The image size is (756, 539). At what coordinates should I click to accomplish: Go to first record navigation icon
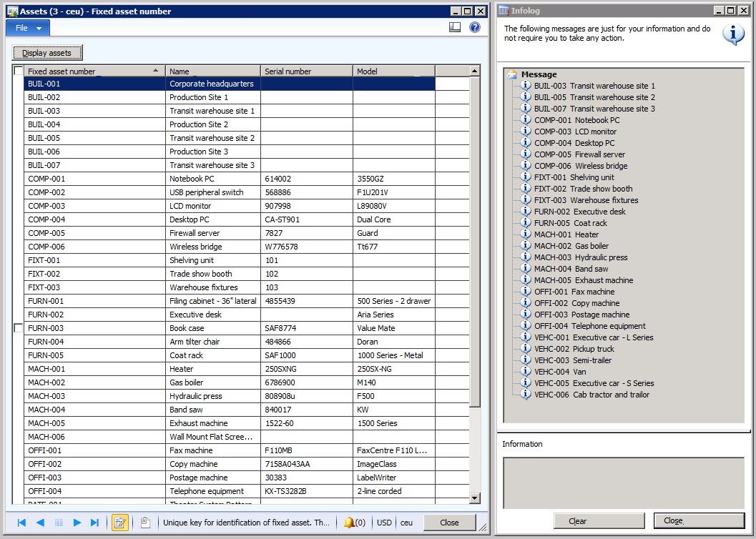click(21, 523)
